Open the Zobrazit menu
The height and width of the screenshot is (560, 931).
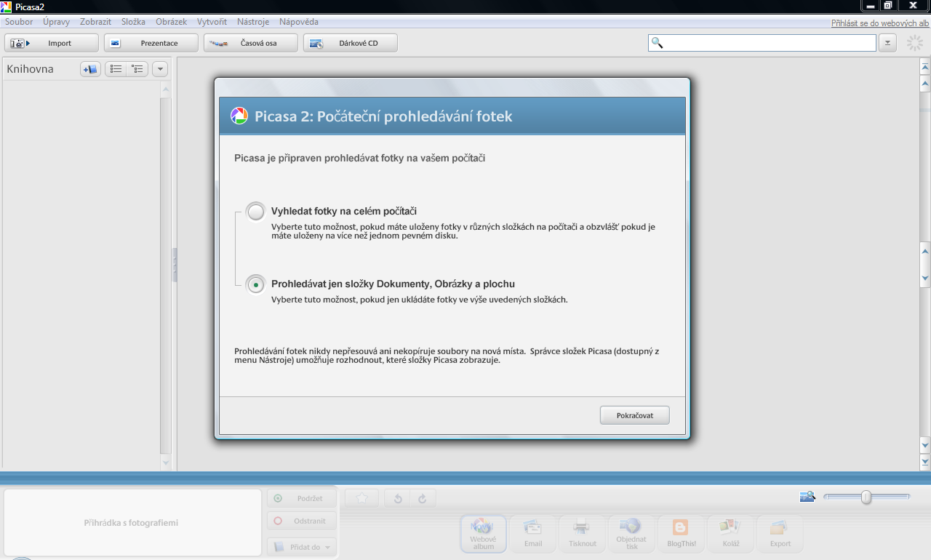[x=95, y=22]
